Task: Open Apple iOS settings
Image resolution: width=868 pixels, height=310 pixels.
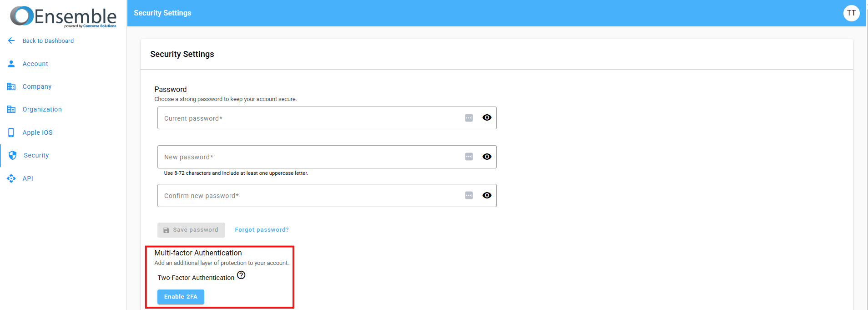Action: pos(38,132)
